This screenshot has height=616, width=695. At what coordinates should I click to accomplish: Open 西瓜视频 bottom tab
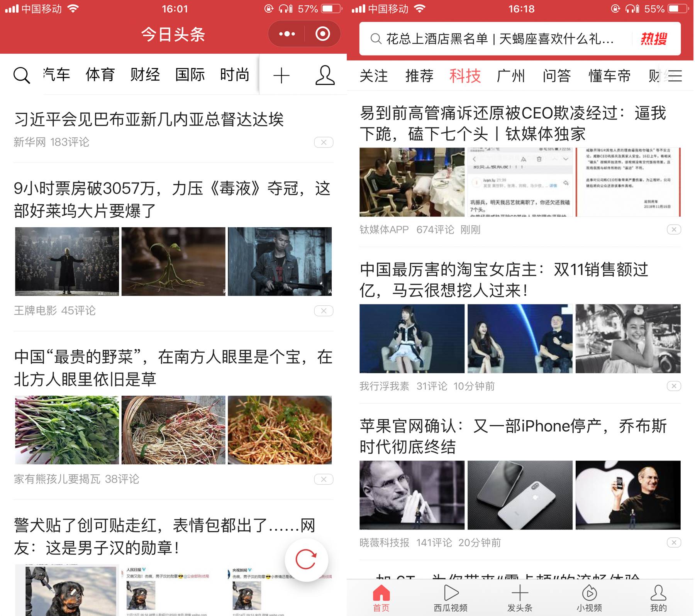[x=451, y=598]
